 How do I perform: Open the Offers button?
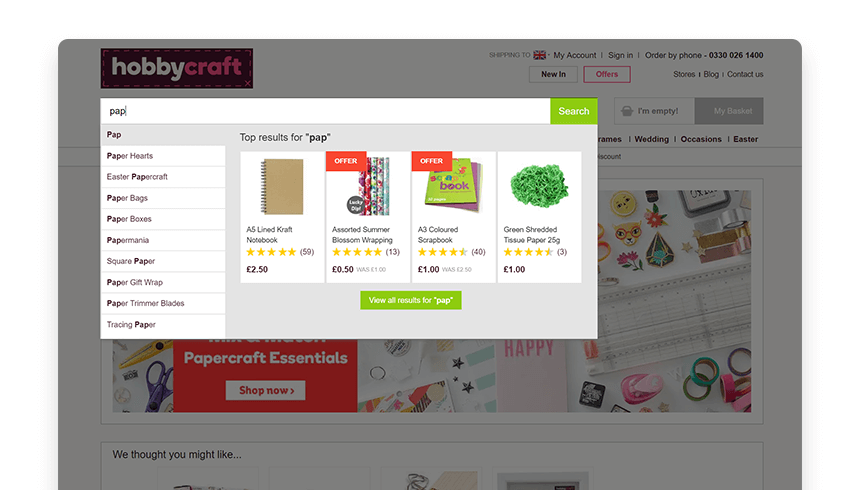click(607, 74)
